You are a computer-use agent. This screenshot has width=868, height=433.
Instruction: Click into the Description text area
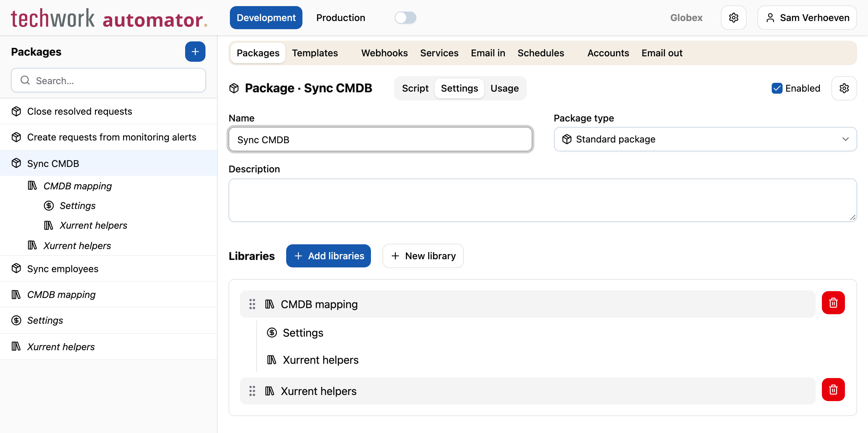tap(542, 200)
